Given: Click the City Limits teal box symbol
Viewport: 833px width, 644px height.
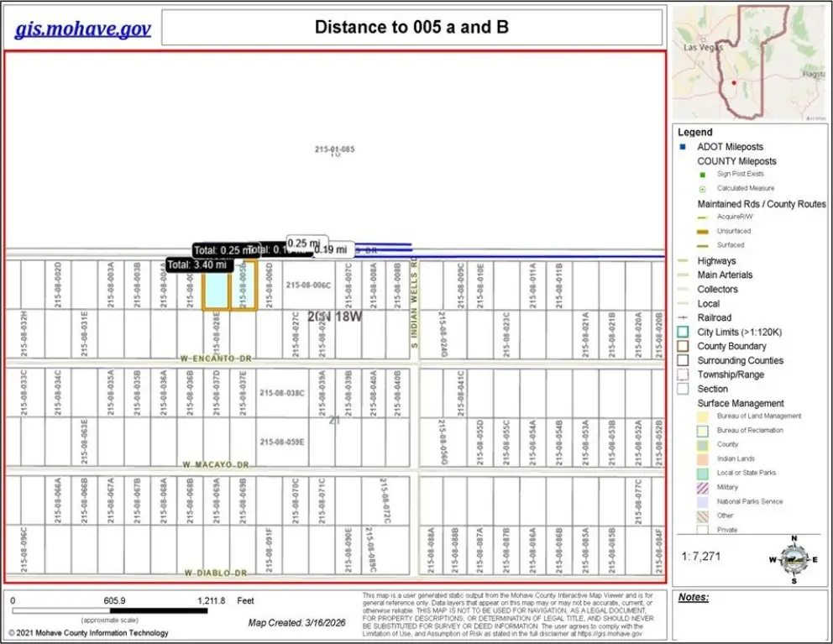Looking at the screenshot, I should (x=683, y=332).
